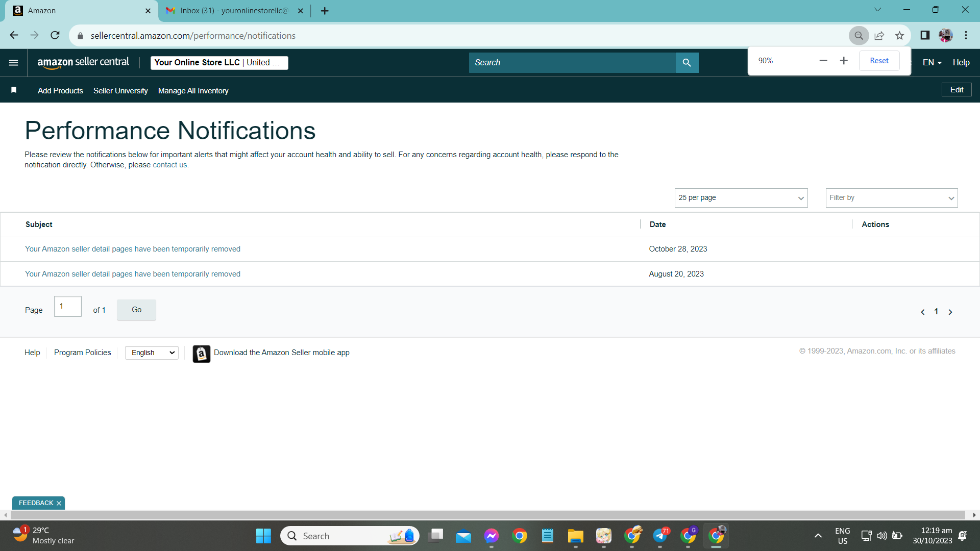
Task: Reset the browser zoom level
Action: coord(879,61)
